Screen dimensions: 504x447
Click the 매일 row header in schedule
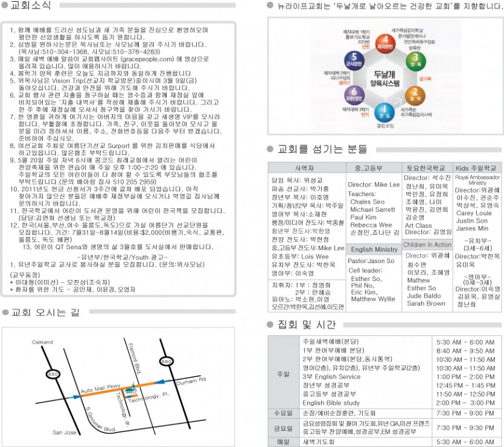coord(283,443)
